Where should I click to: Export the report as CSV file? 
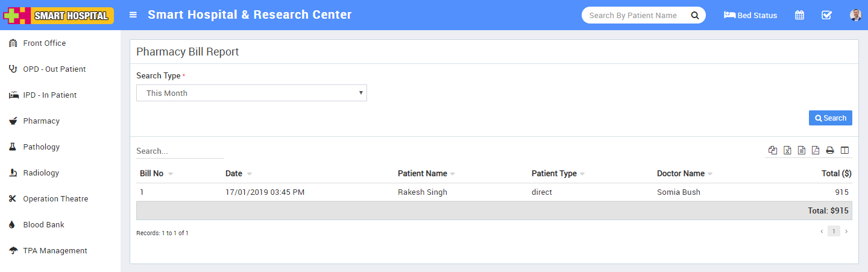[x=802, y=150]
